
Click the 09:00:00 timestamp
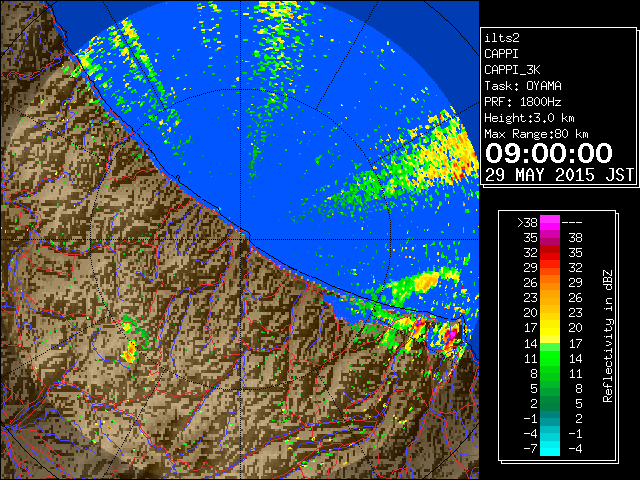click(549, 153)
